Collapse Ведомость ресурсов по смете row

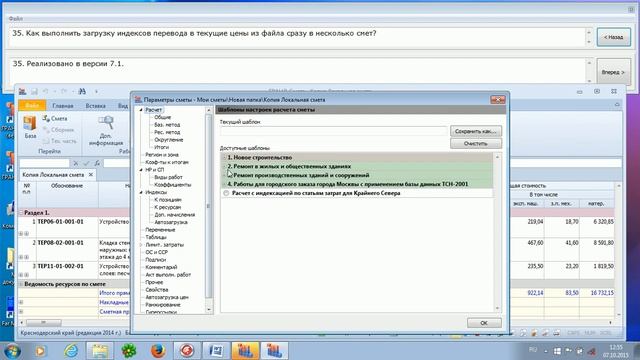click(x=21, y=284)
